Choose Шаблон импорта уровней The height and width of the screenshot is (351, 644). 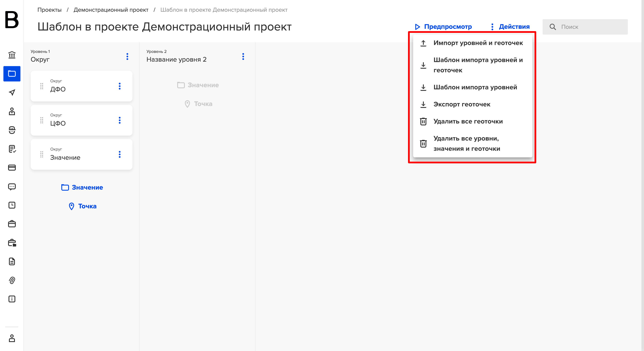pyautogui.click(x=473, y=87)
